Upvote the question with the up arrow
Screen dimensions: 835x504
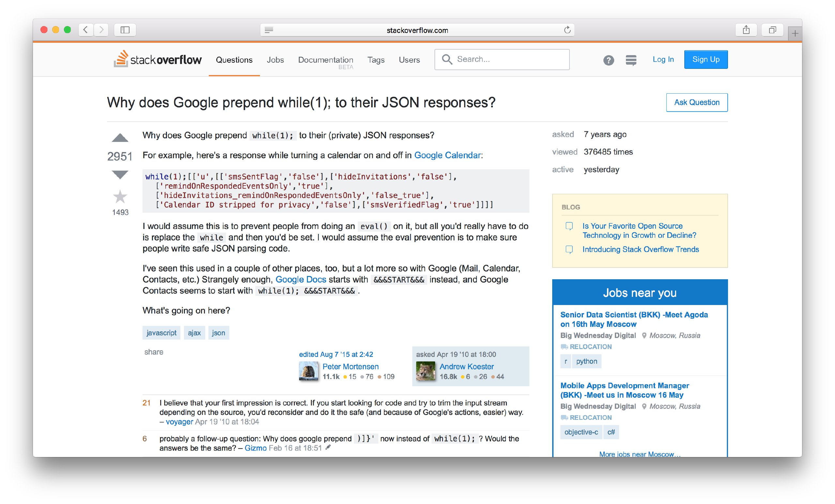[x=120, y=138]
